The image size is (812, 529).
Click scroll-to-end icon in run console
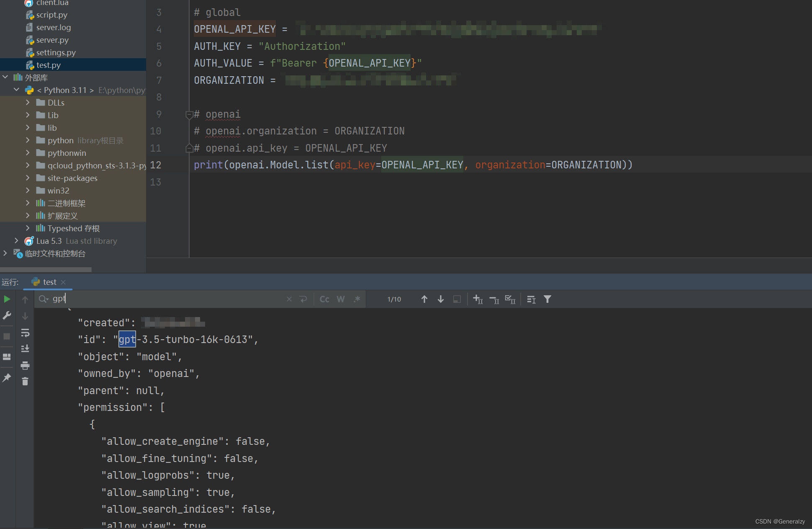25,348
